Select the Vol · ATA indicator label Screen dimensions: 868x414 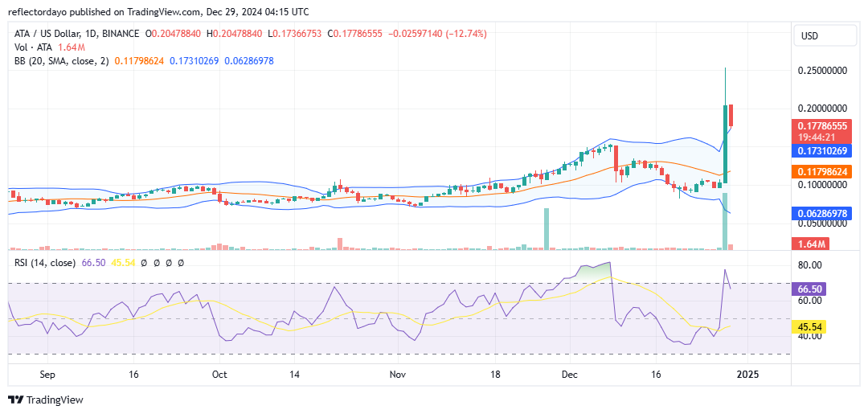34,47
